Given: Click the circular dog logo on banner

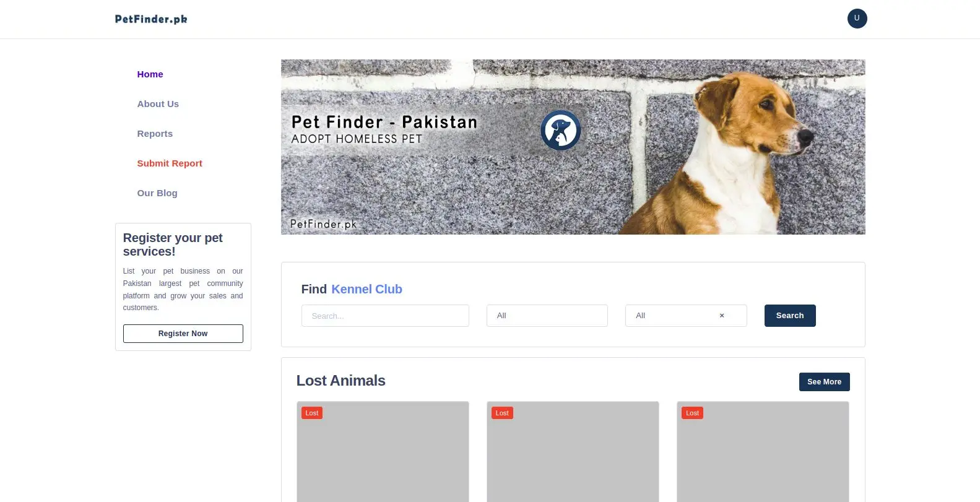Looking at the screenshot, I should point(560,131).
